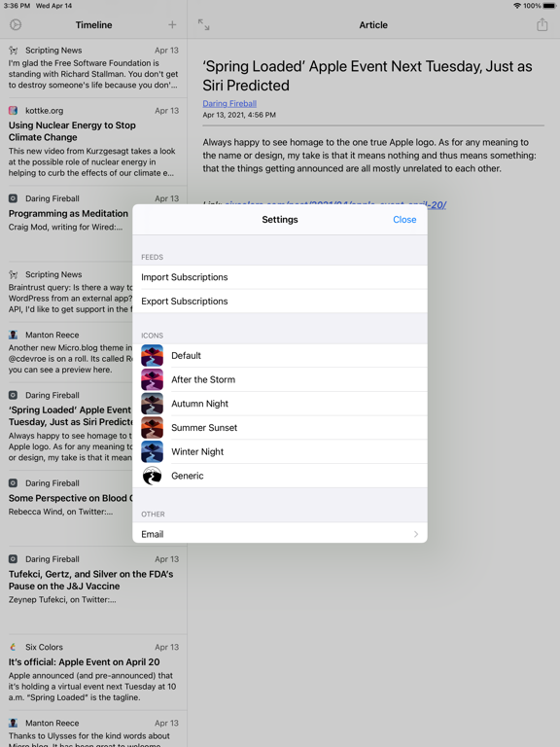This screenshot has height=747, width=560.
Task: Tap the article headline 'Spring Loaded' Apple Event
Action: [367, 76]
